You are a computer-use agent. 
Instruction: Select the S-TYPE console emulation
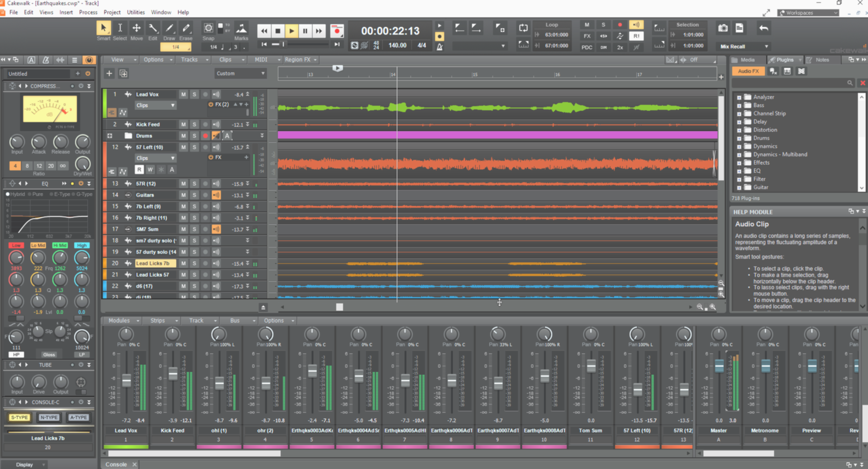[19, 417]
